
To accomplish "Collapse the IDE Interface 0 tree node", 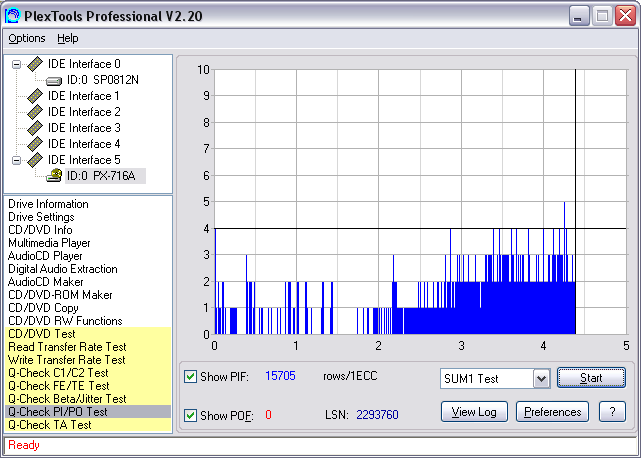I will tap(16, 64).
